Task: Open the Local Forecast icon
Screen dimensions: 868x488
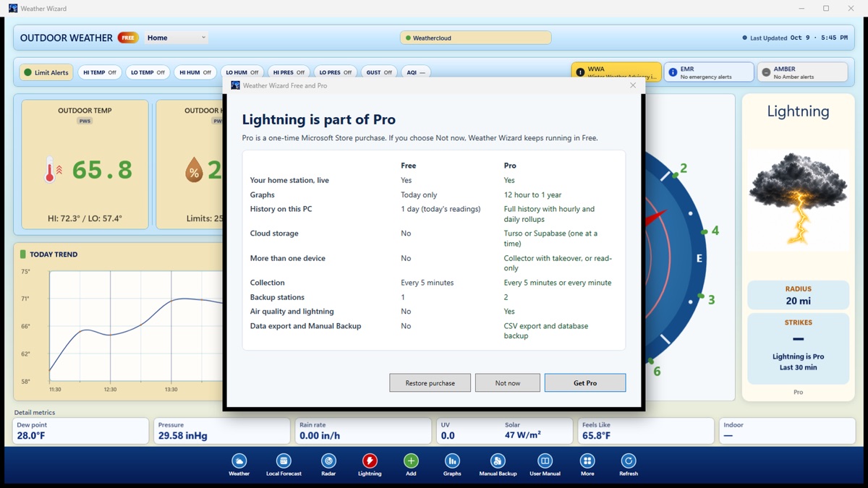Action: 284,461
